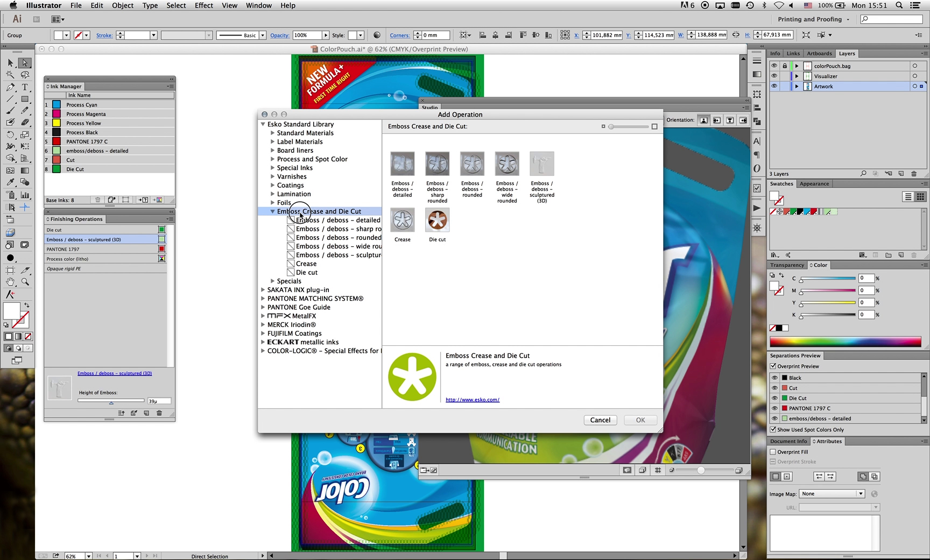The width and height of the screenshot is (930, 560).
Task: Open the Effect menu
Action: [203, 5]
